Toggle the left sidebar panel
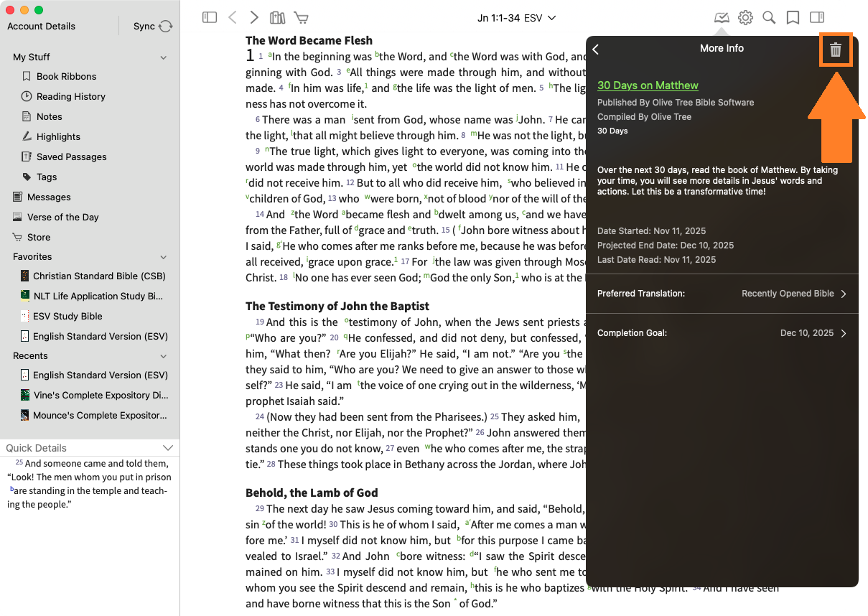The height and width of the screenshot is (616, 868). (x=210, y=18)
